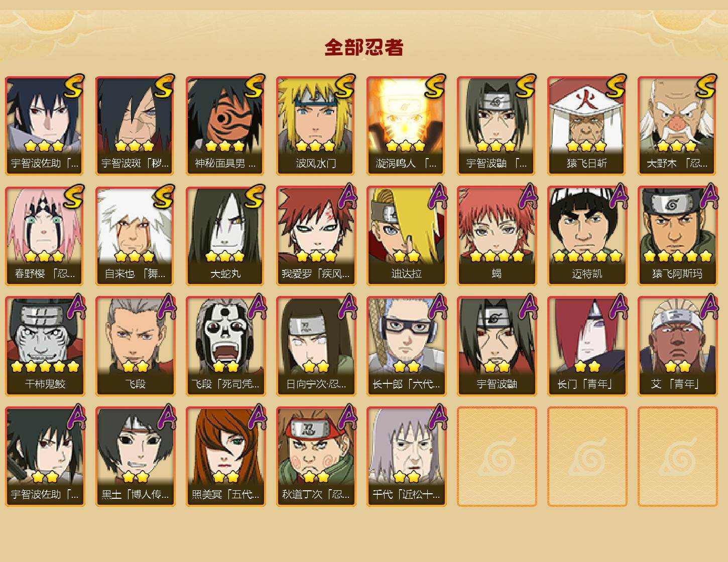
Task: Open the 全部忍者 heading tab
Action: 364,48
